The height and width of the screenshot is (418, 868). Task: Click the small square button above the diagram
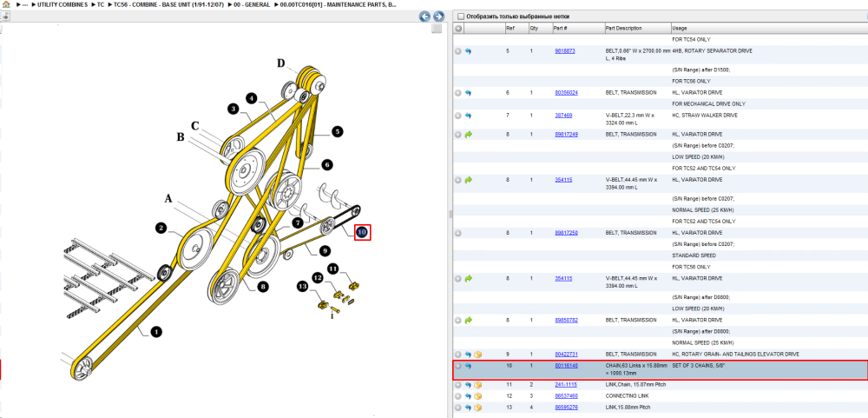[x=437, y=29]
